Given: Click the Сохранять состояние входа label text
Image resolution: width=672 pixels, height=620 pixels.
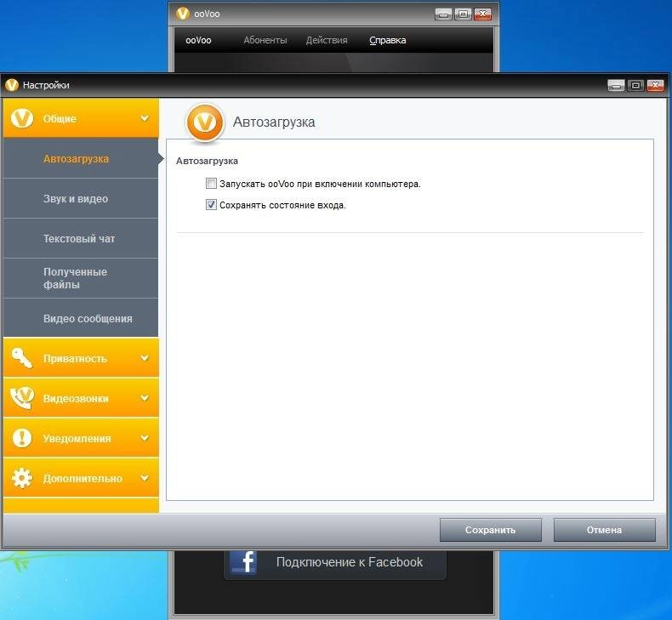Looking at the screenshot, I should click(282, 205).
